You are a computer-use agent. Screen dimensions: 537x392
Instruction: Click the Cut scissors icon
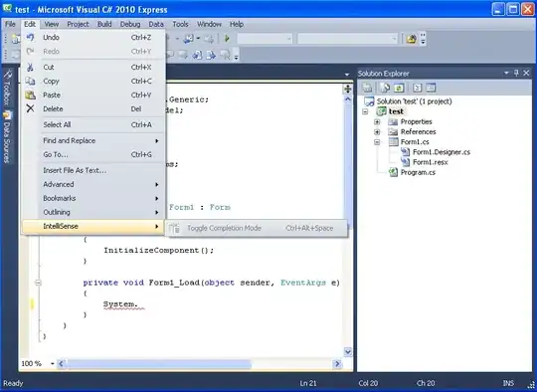pyautogui.click(x=30, y=68)
